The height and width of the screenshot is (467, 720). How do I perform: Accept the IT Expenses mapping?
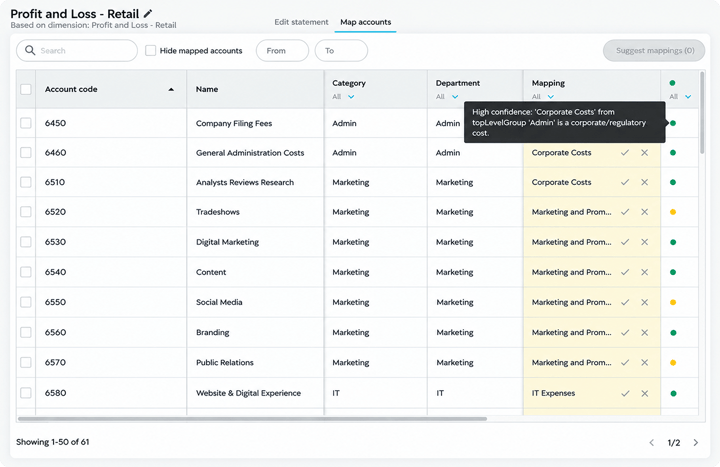(625, 393)
